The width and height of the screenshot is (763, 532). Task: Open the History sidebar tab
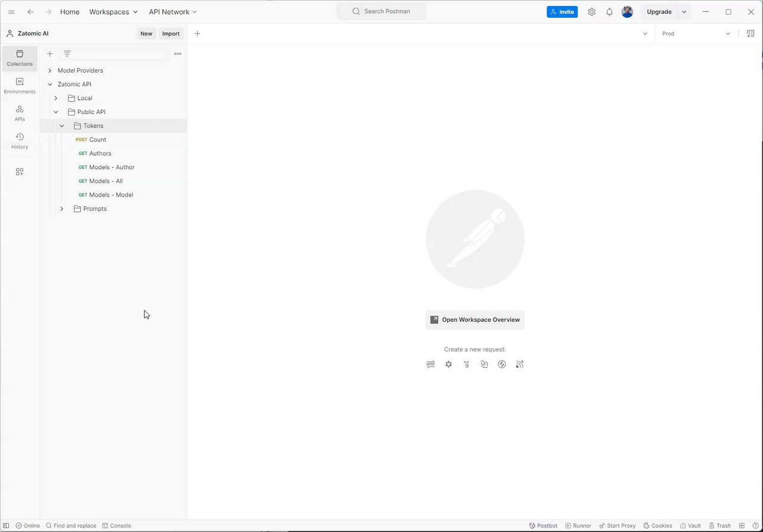tap(20, 141)
